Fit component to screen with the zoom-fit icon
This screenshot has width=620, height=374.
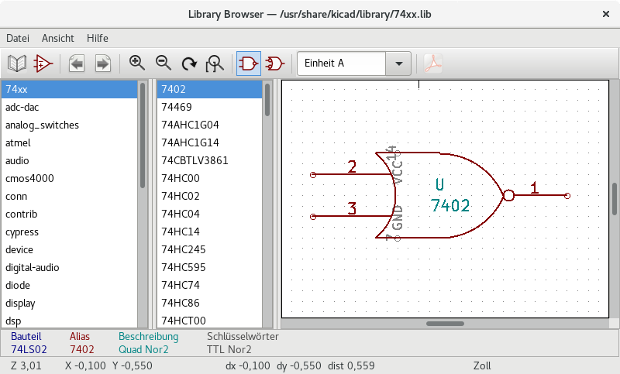215,63
